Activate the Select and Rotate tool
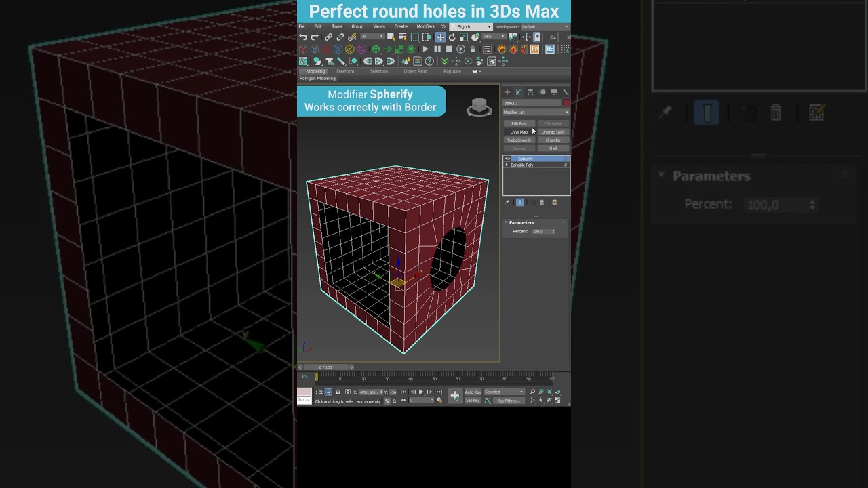This screenshot has width=868, height=488. point(452,37)
